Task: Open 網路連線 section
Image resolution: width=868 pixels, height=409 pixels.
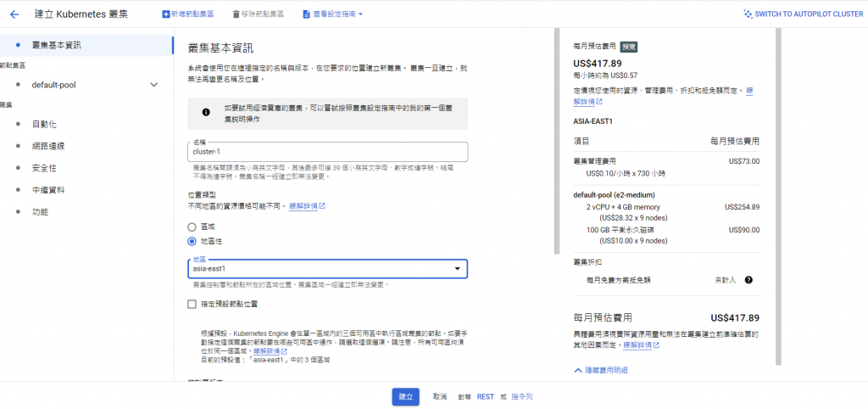Action: pos(48,146)
